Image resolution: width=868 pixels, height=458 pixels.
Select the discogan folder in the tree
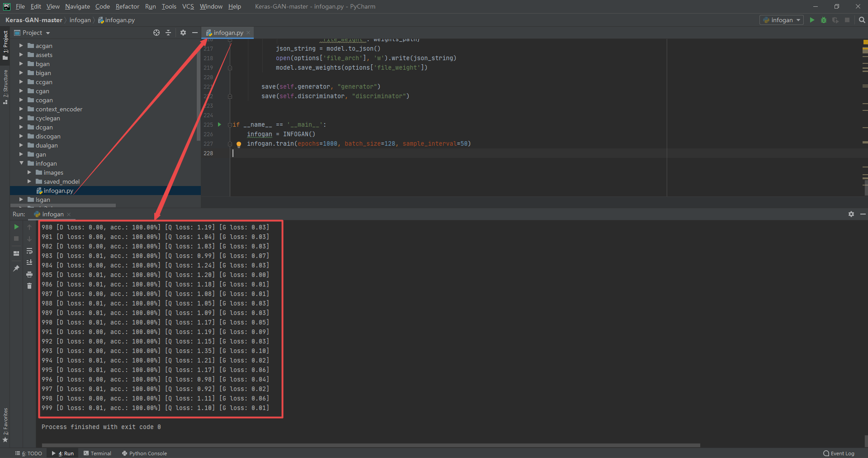point(48,136)
